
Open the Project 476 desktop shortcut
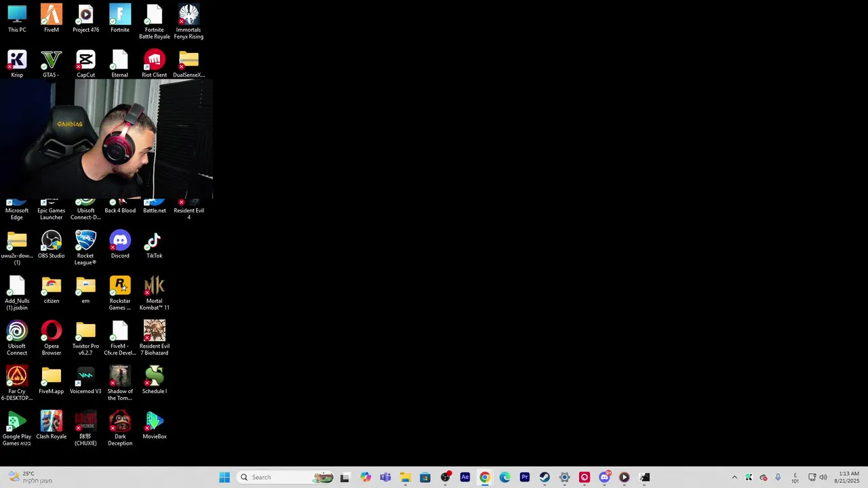coord(85,19)
